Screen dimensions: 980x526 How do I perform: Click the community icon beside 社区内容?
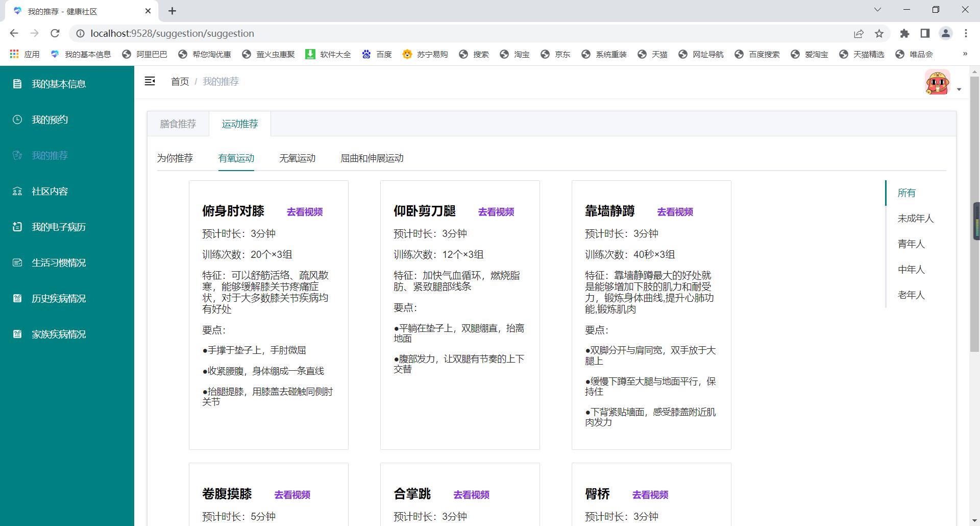[17, 191]
